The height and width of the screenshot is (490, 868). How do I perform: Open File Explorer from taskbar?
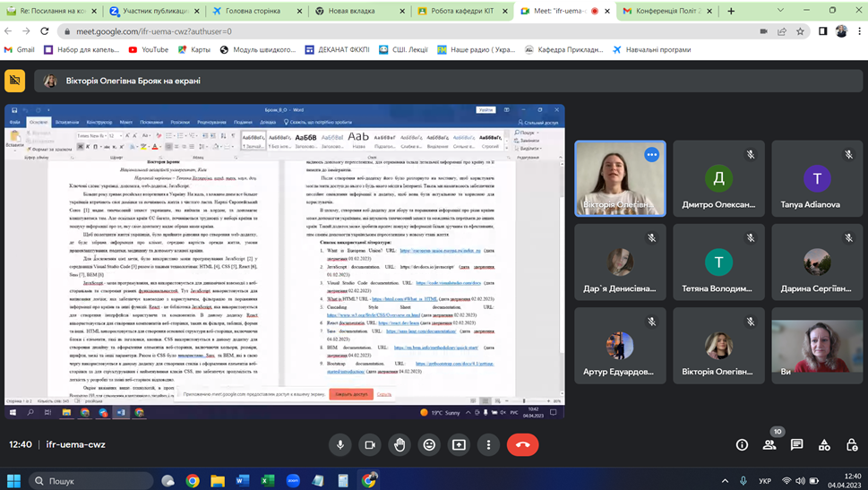click(x=218, y=480)
